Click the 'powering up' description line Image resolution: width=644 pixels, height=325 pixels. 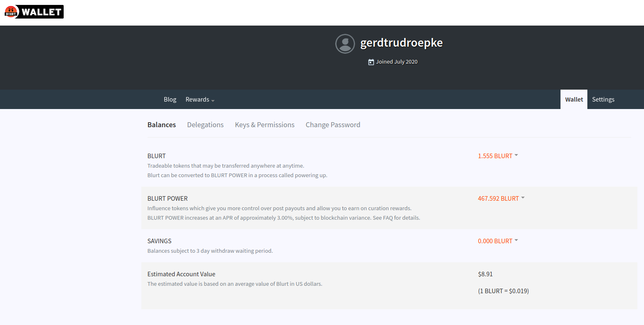click(x=237, y=176)
